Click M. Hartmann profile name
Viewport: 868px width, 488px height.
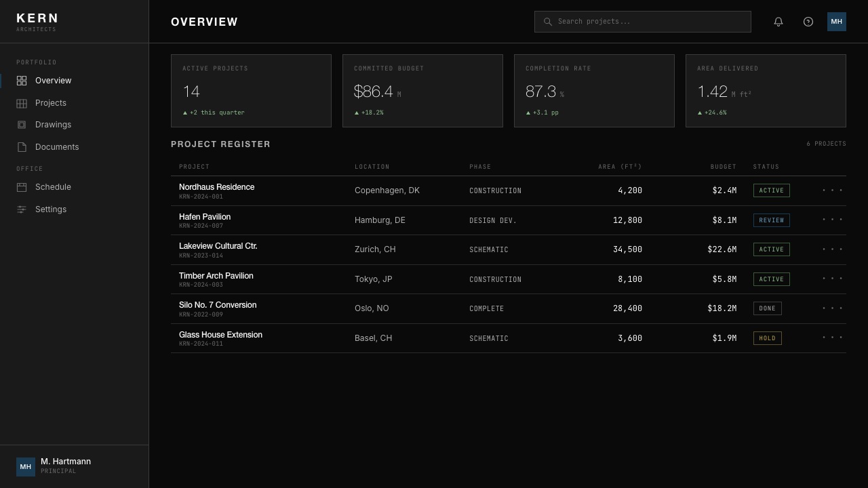[x=66, y=462]
